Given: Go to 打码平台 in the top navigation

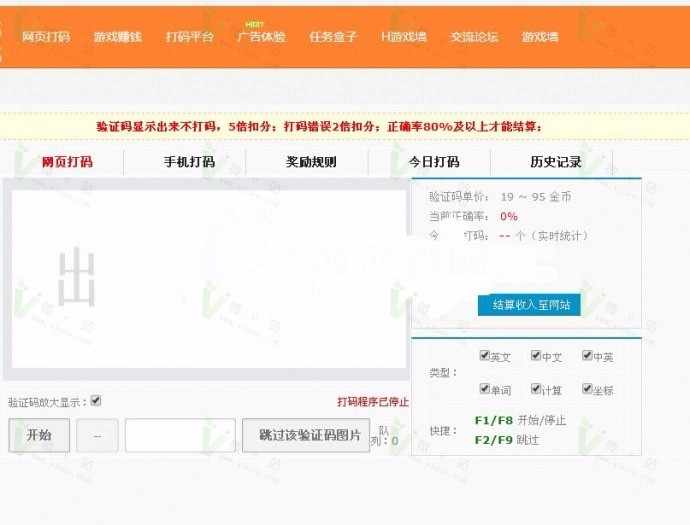Looking at the screenshot, I should pos(189,37).
